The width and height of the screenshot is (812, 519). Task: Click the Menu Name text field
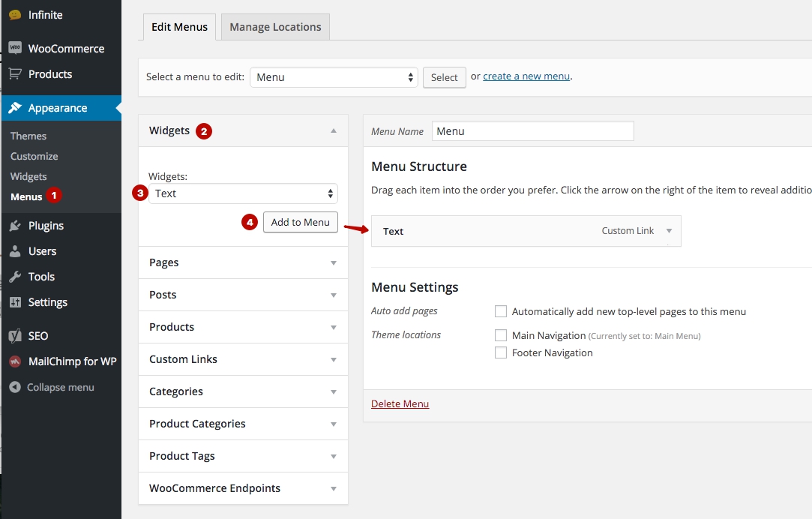(x=532, y=131)
